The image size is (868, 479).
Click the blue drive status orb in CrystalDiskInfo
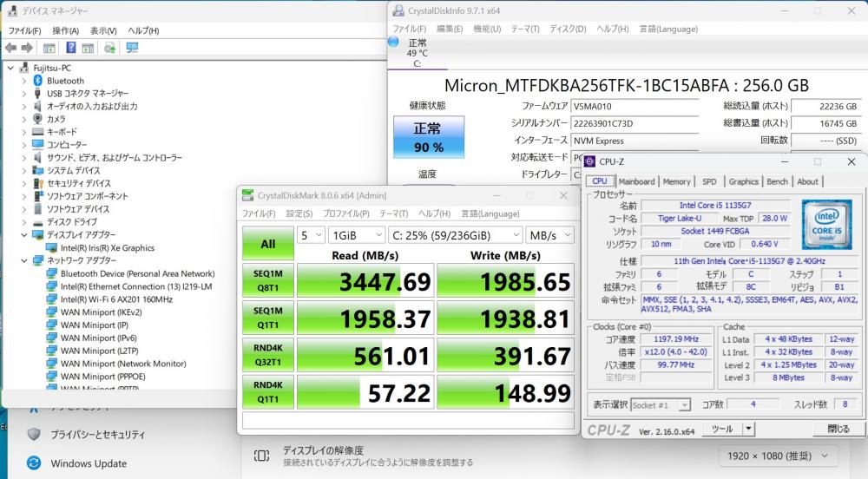tap(393, 42)
